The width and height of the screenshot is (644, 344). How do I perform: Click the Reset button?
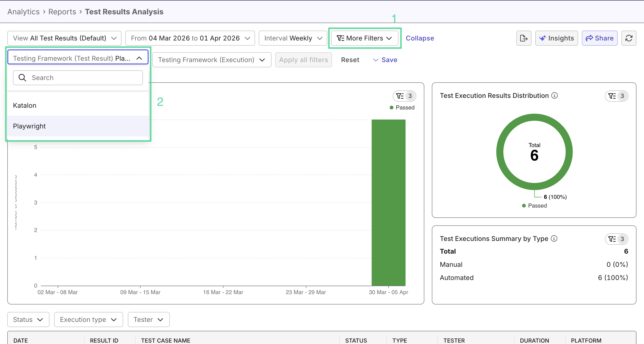click(350, 60)
